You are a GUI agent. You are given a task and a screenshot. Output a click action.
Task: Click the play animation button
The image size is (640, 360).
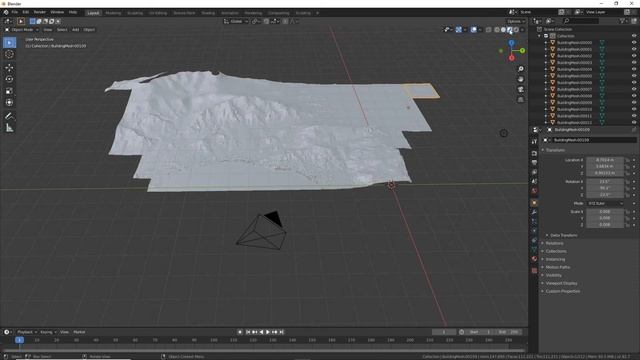click(268, 332)
